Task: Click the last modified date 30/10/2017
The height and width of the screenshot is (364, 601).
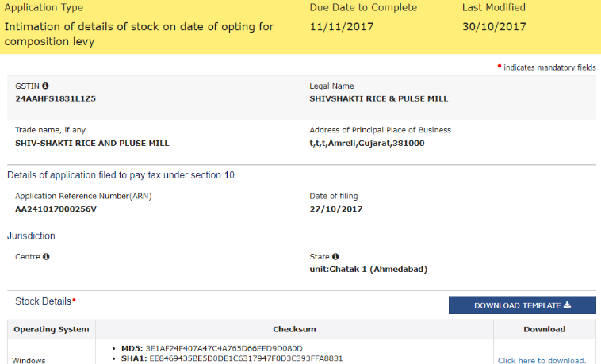Action: (x=494, y=26)
